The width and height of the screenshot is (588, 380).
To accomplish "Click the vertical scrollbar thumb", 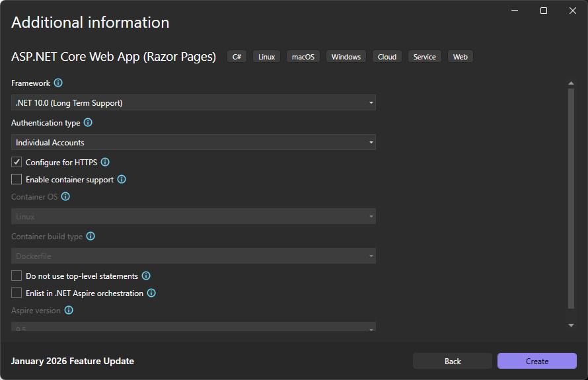I will point(571,198).
